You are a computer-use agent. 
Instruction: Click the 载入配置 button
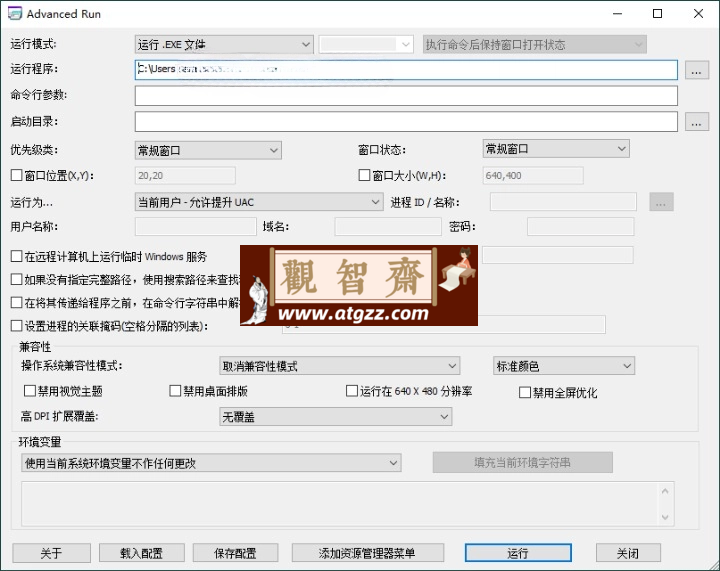pos(141,553)
